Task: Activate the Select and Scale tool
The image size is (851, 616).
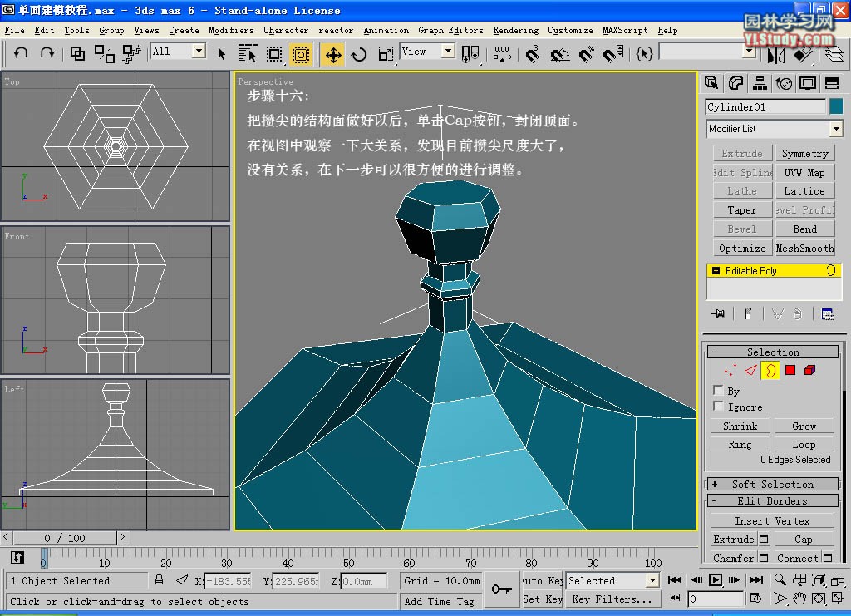Action: click(386, 53)
